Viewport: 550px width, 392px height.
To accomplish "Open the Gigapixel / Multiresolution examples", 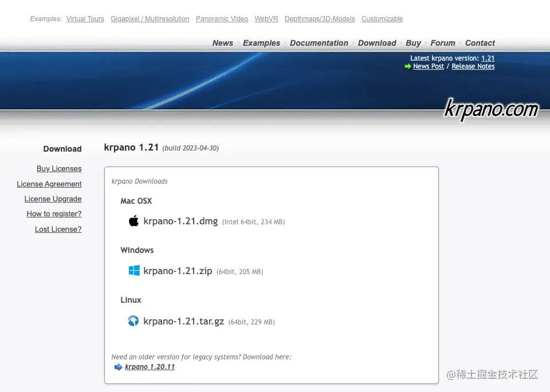I will 150,18.
